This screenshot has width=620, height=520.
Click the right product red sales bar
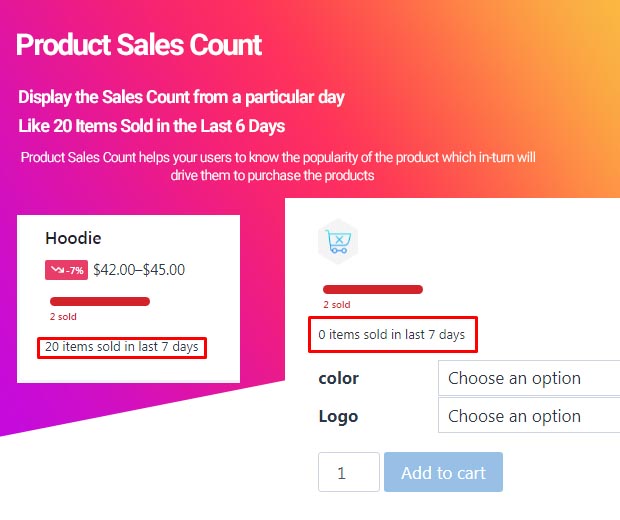pos(372,289)
